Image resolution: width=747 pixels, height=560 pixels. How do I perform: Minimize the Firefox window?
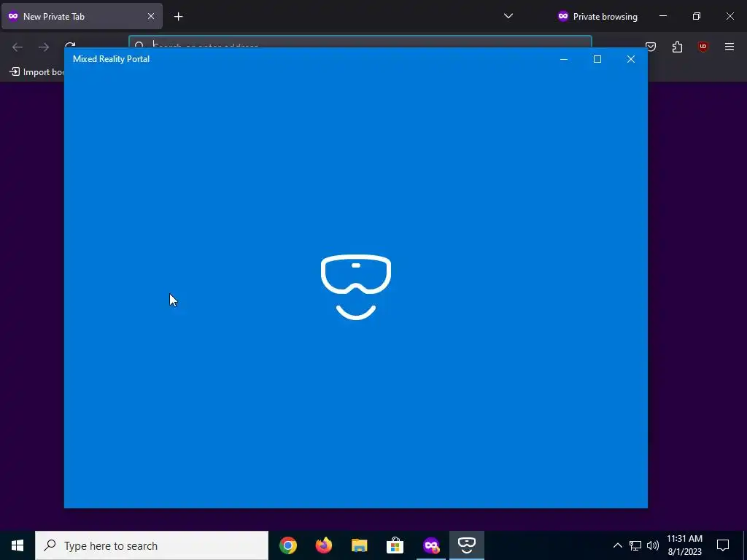[x=662, y=16]
